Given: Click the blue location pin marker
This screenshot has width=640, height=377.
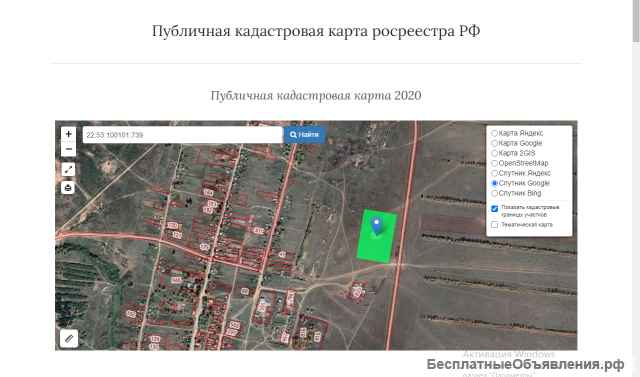Looking at the screenshot, I should point(377,226).
